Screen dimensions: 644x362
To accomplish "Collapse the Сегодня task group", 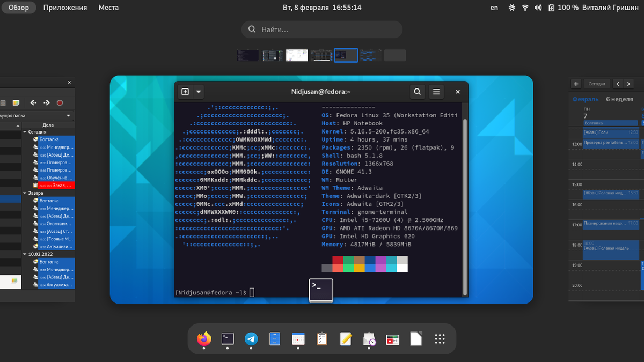I will coord(25,131).
